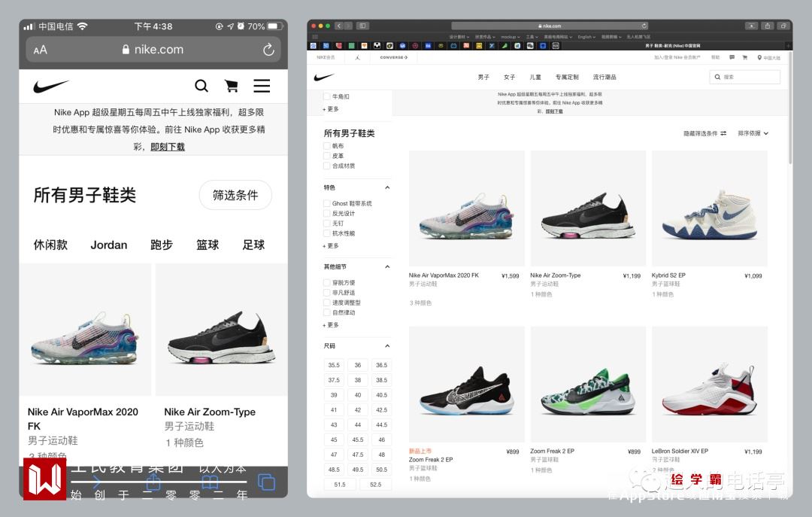Check the 帆布 material checkbox
The height and width of the screenshot is (517, 812).
pyautogui.click(x=327, y=146)
